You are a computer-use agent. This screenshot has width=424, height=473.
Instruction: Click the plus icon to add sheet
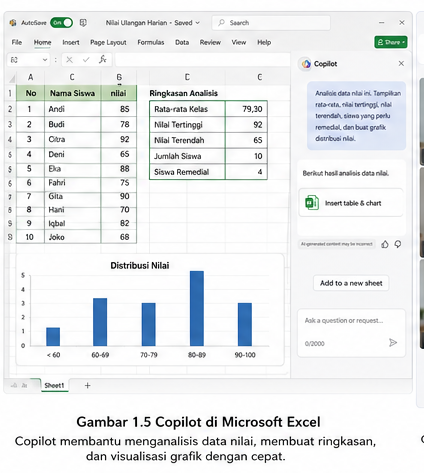coord(87,386)
